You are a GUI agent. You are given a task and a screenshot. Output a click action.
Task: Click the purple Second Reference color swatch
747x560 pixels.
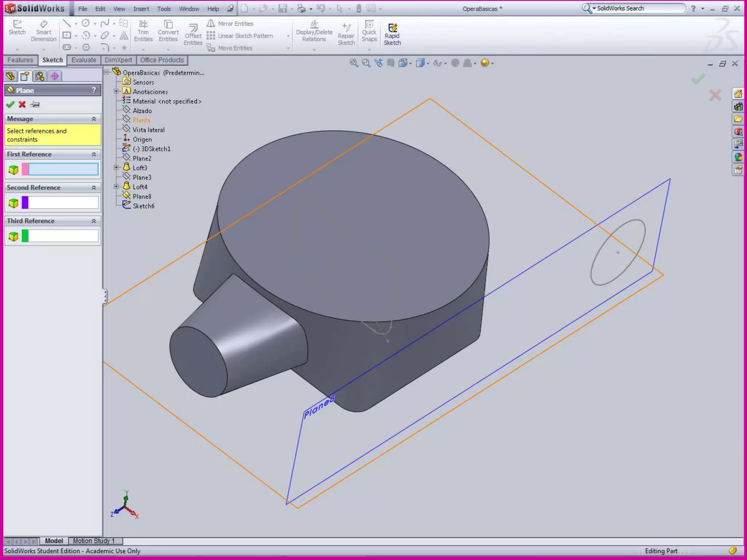point(25,203)
